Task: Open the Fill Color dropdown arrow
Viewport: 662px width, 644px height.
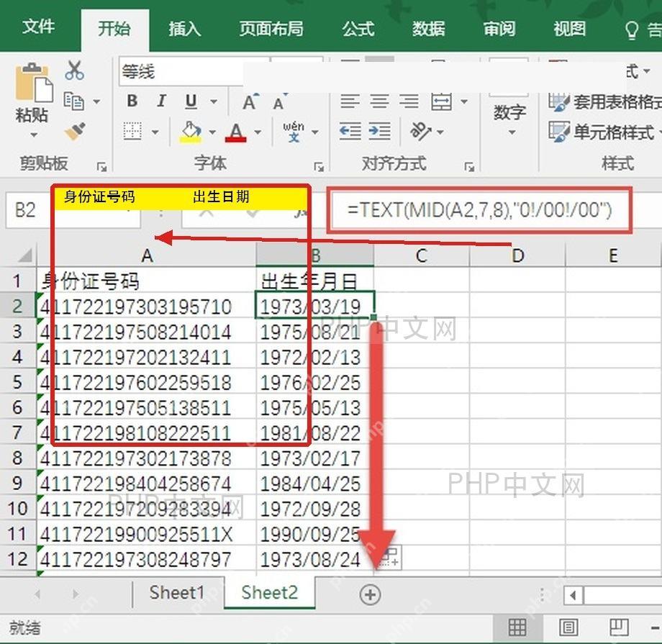Action: pos(212,132)
